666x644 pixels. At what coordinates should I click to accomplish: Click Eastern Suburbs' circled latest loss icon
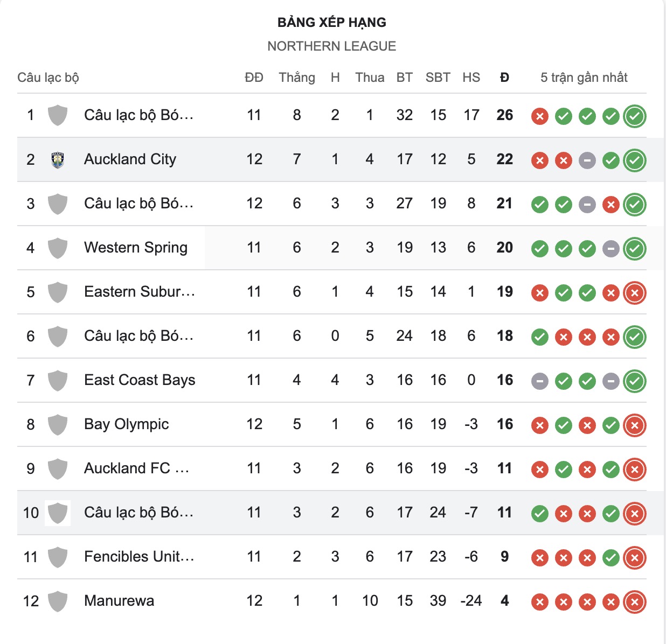click(x=634, y=293)
